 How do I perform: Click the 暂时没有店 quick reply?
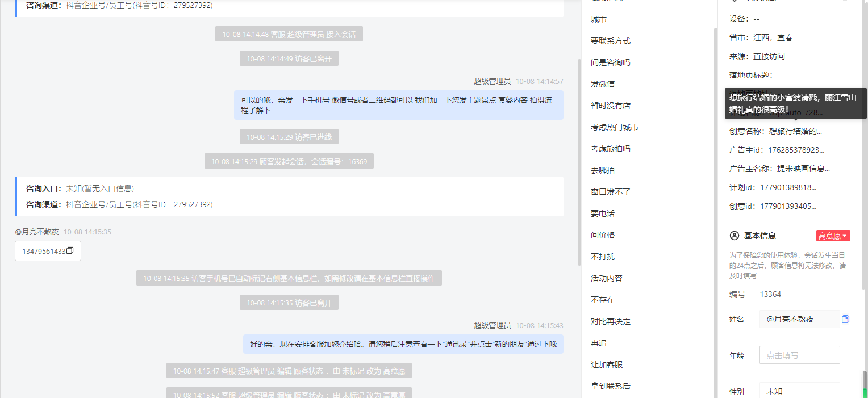pyautogui.click(x=611, y=106)
